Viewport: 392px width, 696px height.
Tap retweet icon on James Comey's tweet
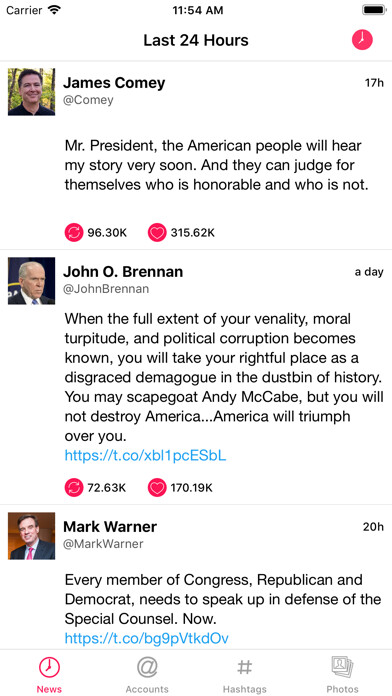tap(74, 233)
